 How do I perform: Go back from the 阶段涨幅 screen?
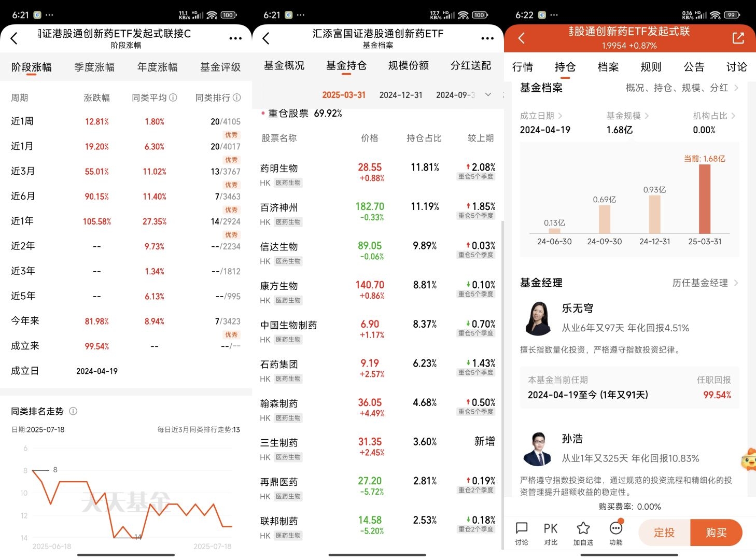pos(14,38)
